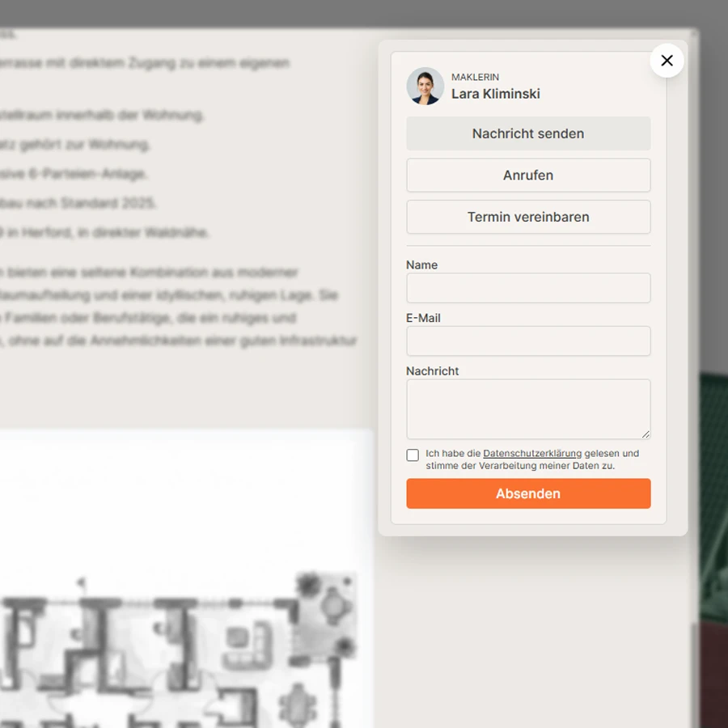Click the Nachricht field label
The image size is (728, 728).
(x=432, y=371)
